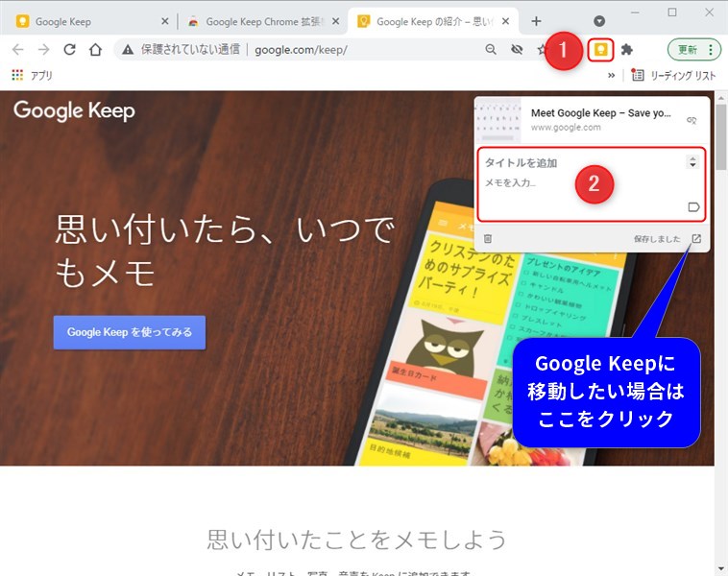Image resolution: width=728 pixels, height=576 pixels.
Task: Switch to the first Google Keep tab
Action: tap(86, 21)
